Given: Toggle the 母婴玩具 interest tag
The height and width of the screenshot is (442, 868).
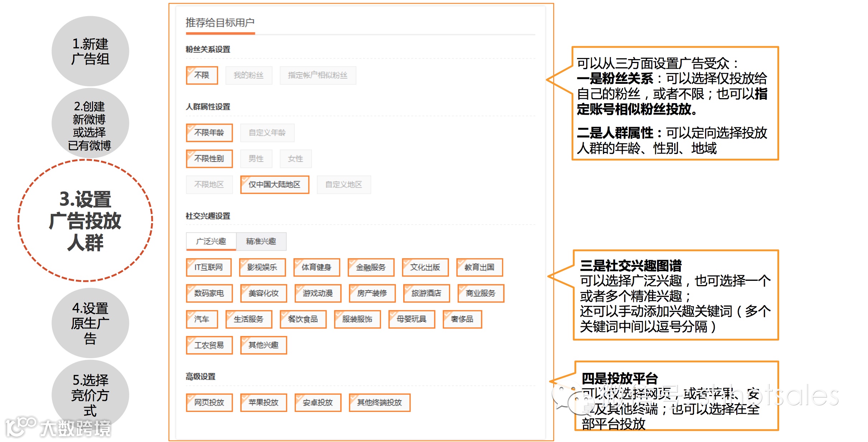Looking at the screenshot, I should [x=411, y=319].
